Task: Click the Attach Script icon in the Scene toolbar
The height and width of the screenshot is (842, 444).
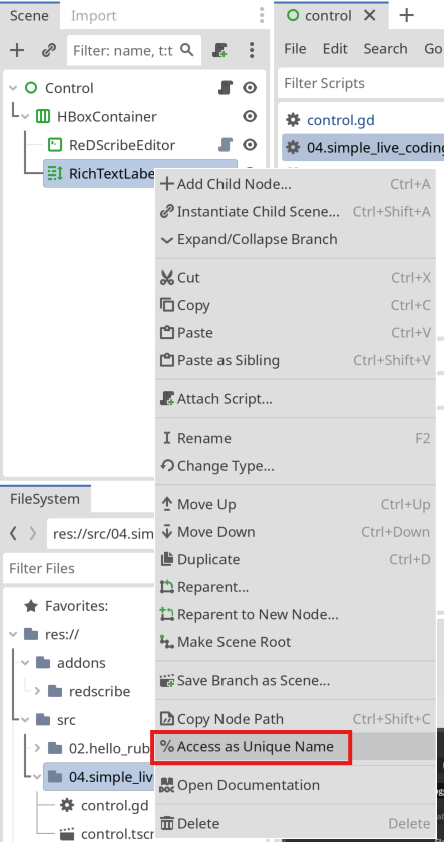Action: 220,50
